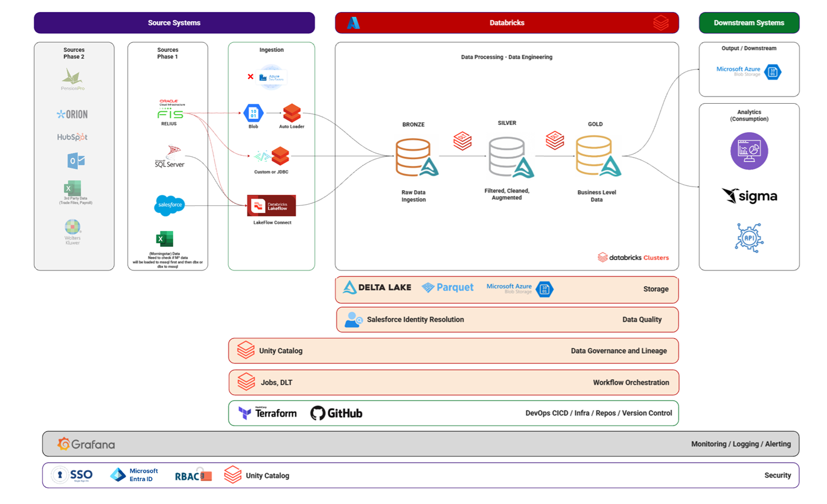Viewport: 827px width, 504px height.
Task: Click the Databricks stack logo in the red header
Action: click(x=661, y=23)
